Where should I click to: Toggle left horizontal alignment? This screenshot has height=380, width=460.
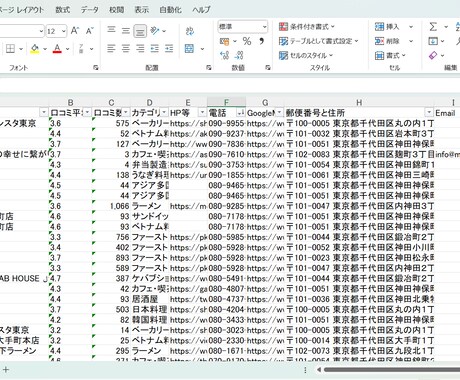point(111,49)
